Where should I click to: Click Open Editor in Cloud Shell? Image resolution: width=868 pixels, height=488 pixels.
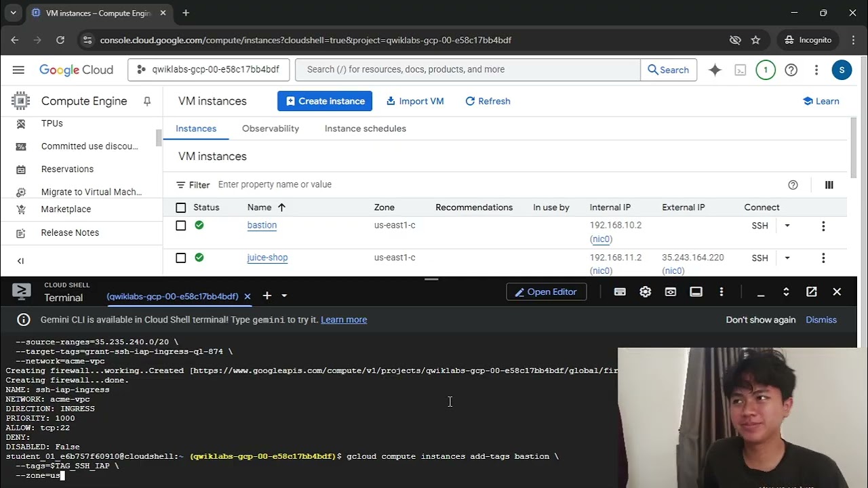(x=547, y=292)
